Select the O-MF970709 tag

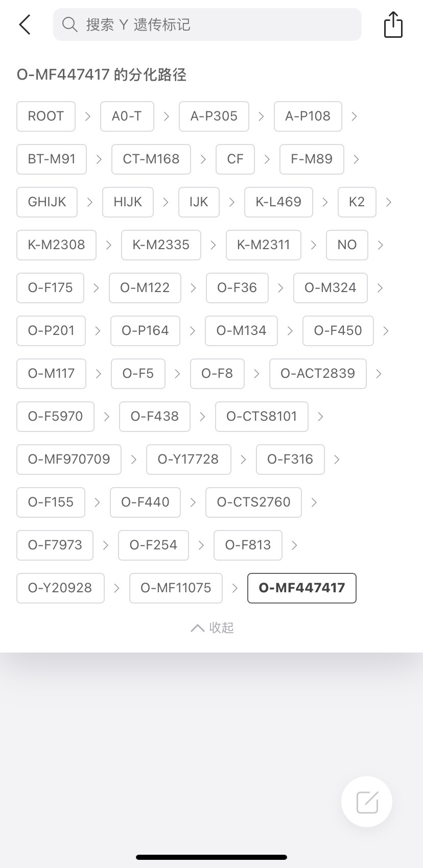(69, 460)
